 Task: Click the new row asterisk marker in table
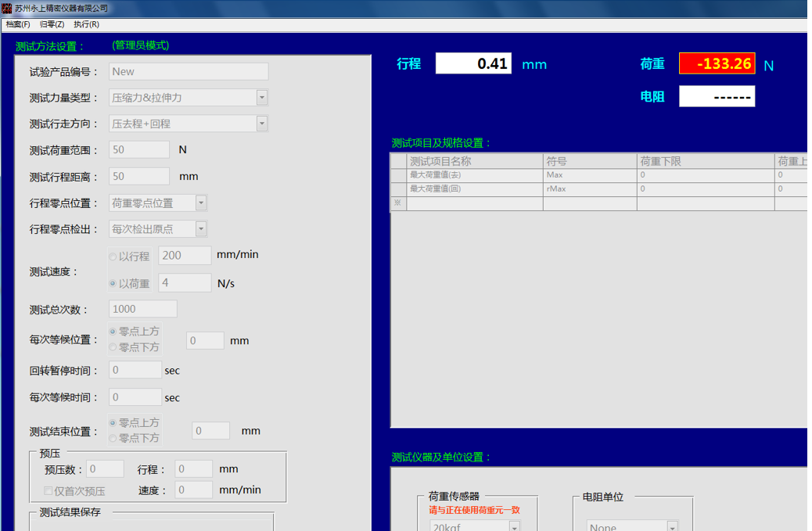point(397,203)
